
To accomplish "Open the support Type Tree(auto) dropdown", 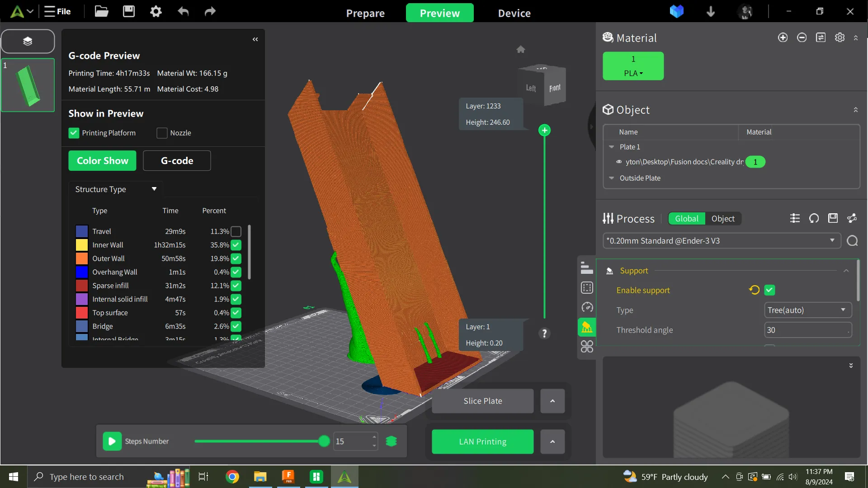I will (807, 310).
